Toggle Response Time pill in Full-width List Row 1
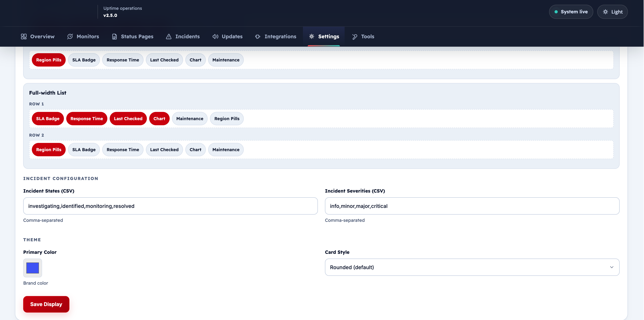The height and width of the screenshot is (320, 644). 87,119
